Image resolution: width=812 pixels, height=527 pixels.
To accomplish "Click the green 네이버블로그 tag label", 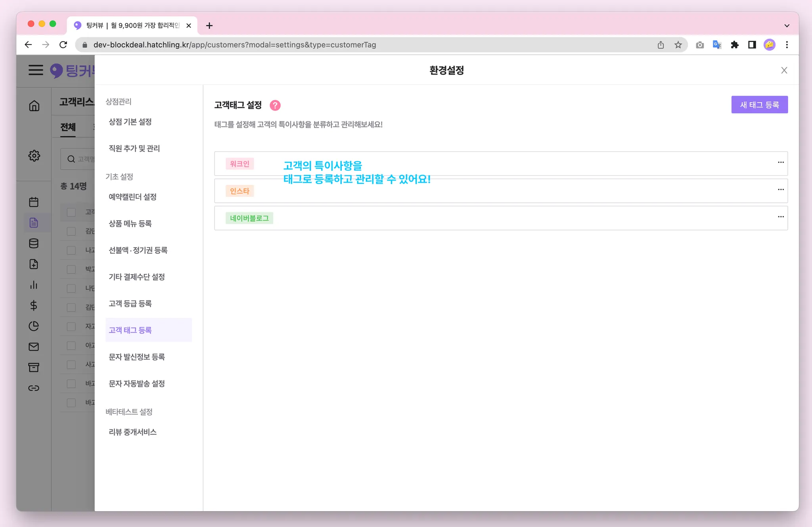I will coord(249,218).
